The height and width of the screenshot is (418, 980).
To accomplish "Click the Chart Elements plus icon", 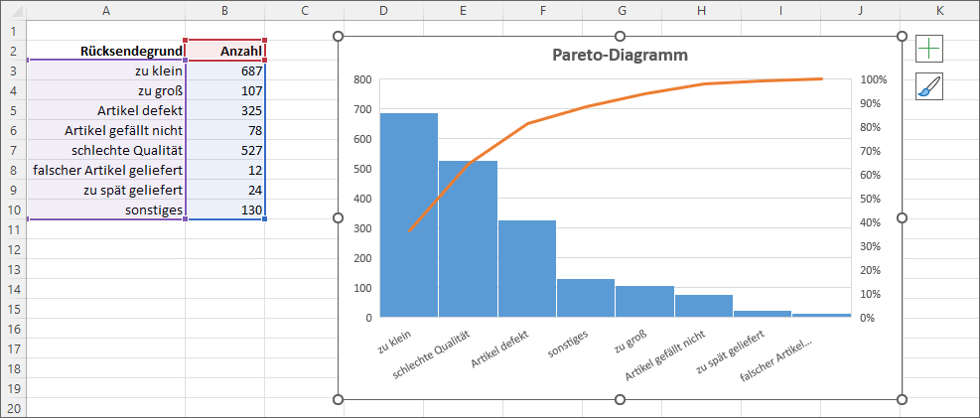I will tap(929, 48).
